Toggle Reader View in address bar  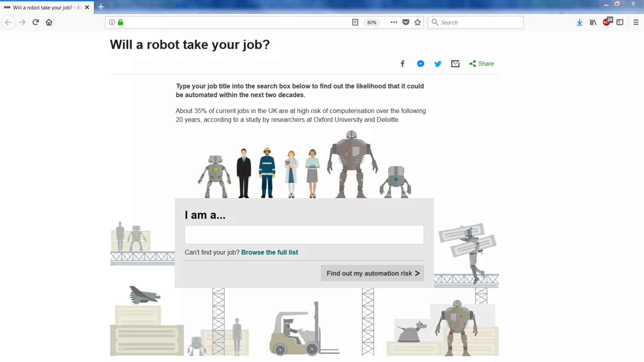(x=355, y=22)
